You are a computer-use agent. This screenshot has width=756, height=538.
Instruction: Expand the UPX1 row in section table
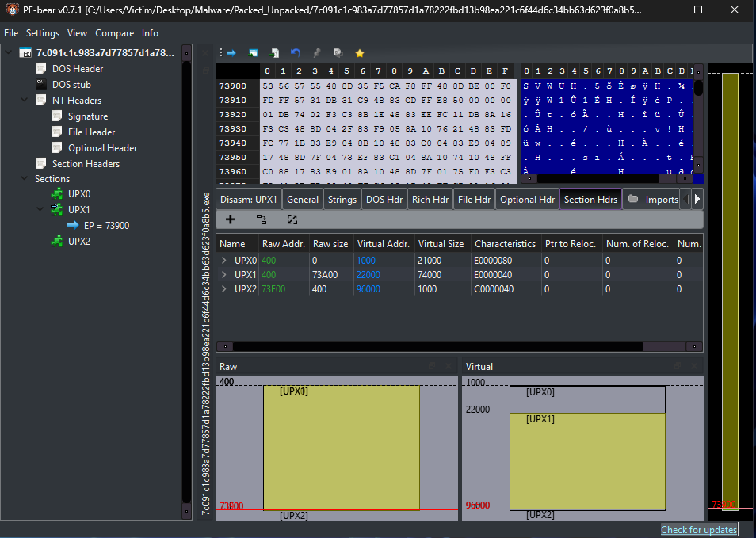click(x=224, y=274)
